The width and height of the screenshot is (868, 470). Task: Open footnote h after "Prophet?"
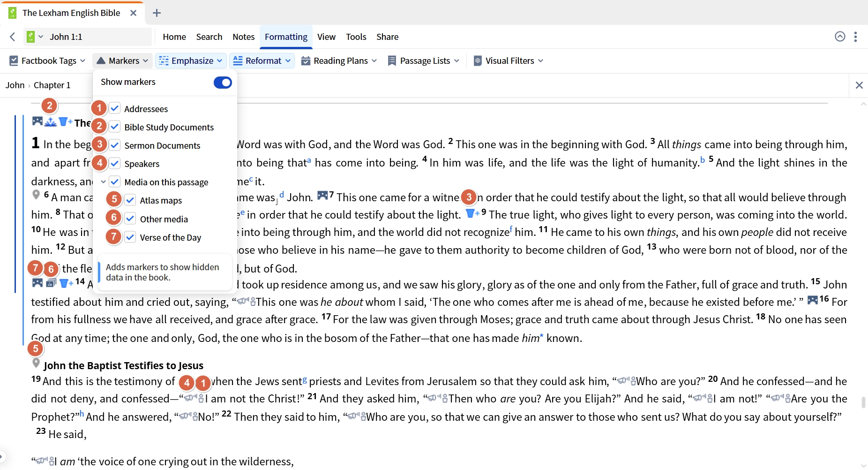(x=82, y=414)
